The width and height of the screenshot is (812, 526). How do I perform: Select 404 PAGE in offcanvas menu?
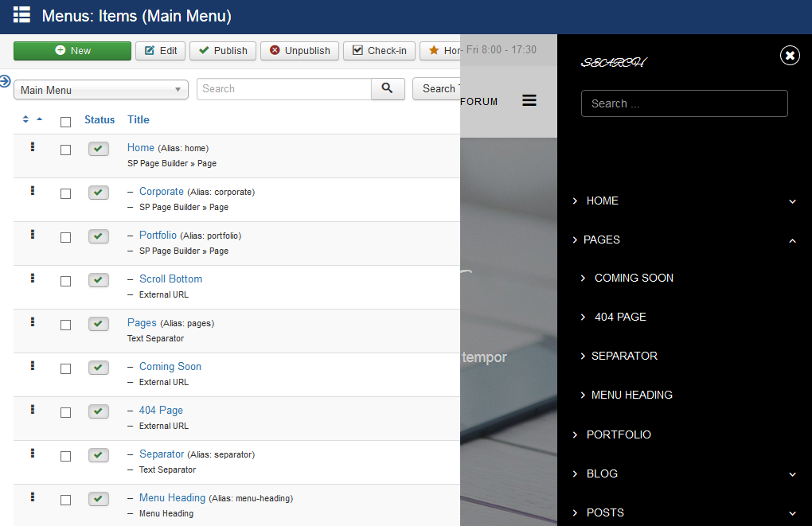pyautogui.click(x=620, y=317)
